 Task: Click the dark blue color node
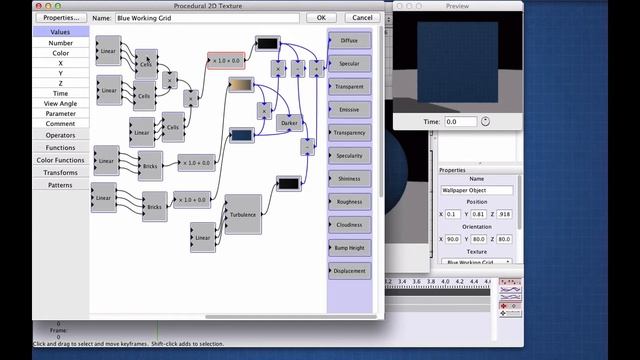242,135
